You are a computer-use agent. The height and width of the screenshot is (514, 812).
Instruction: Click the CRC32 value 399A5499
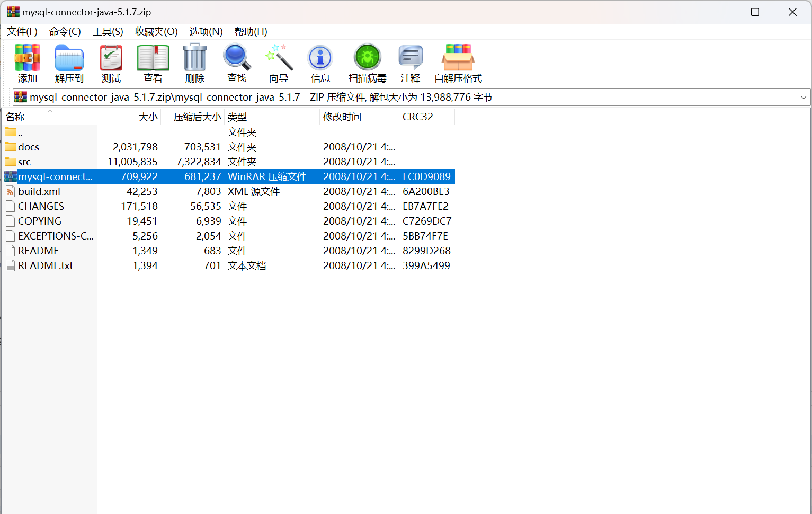pos(426,265)
